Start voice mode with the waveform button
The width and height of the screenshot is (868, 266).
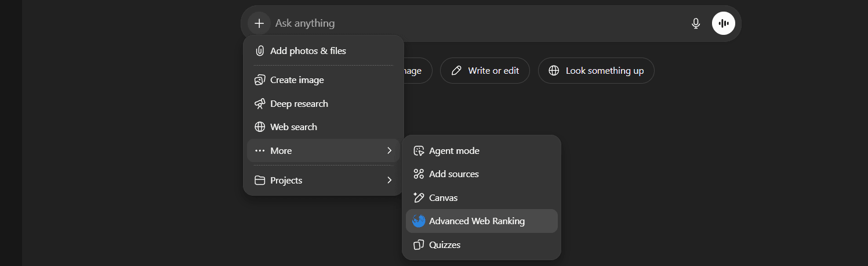click(x=724, y=23)
